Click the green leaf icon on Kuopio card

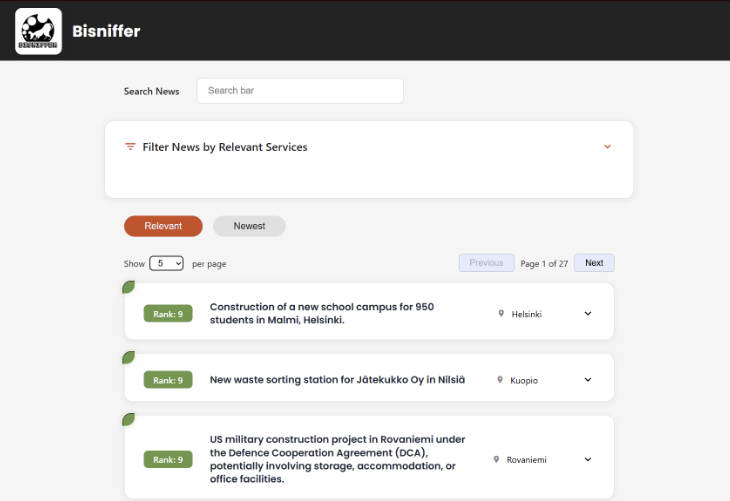click(x=128, y=357)
